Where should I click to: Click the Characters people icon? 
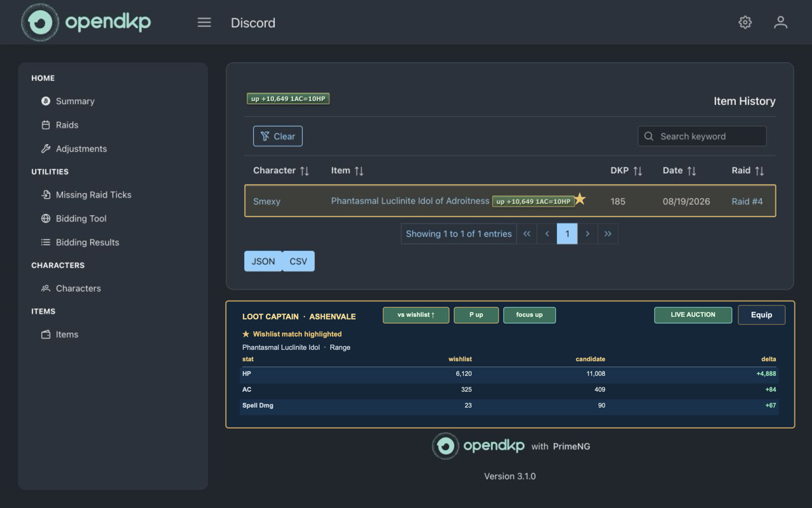46,288
